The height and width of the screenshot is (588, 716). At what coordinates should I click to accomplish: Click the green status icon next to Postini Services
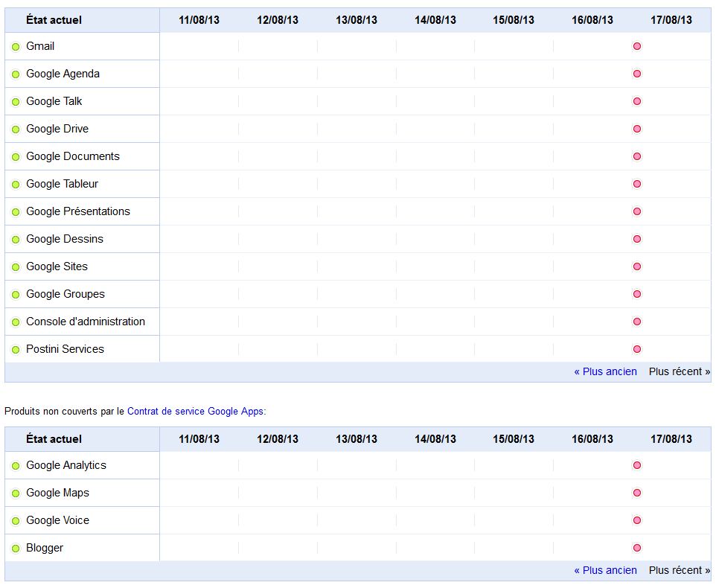tap(16, 350)
